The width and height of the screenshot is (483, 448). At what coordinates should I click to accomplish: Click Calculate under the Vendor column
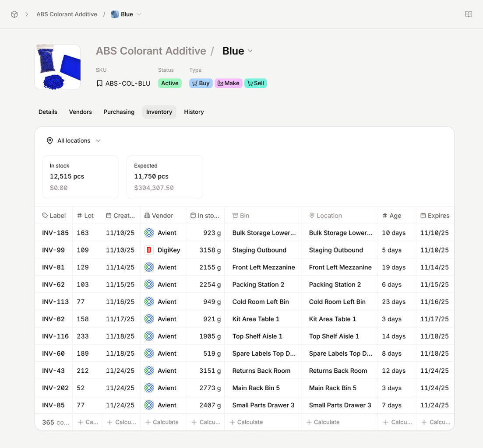[x=162, y=423]
